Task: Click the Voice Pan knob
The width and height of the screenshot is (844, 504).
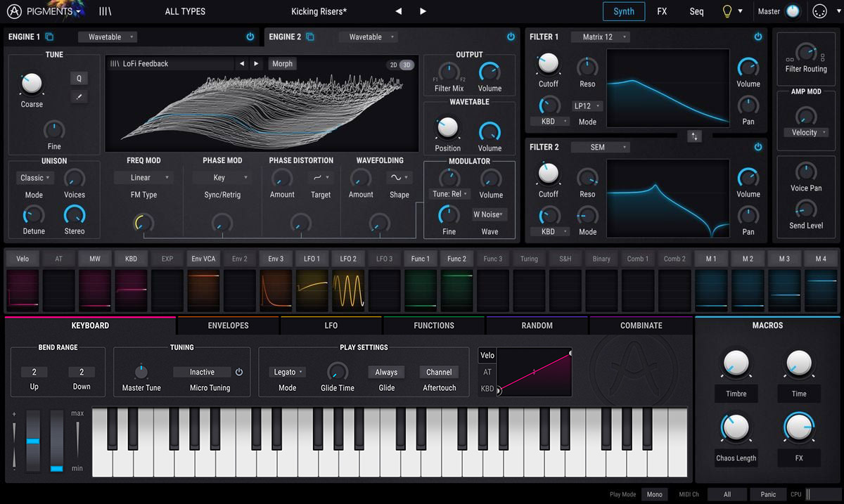Action: (805, 172)
